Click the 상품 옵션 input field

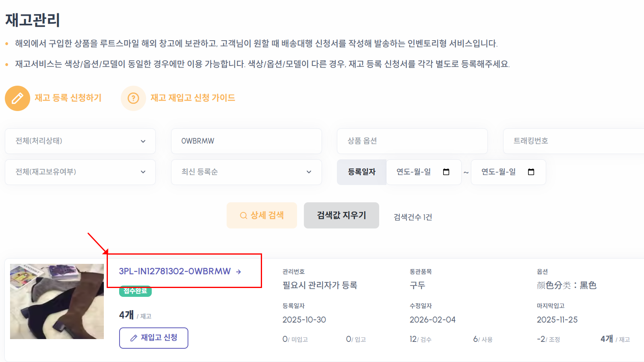pyautogui.click(x=412, y=141)
